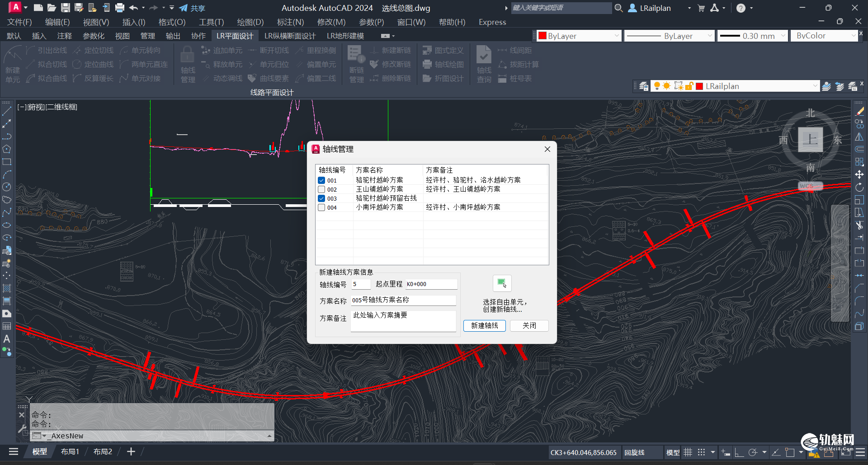Click 共享 share button in title bar
The height and width of the screenshot is (465, 868).
192,8
